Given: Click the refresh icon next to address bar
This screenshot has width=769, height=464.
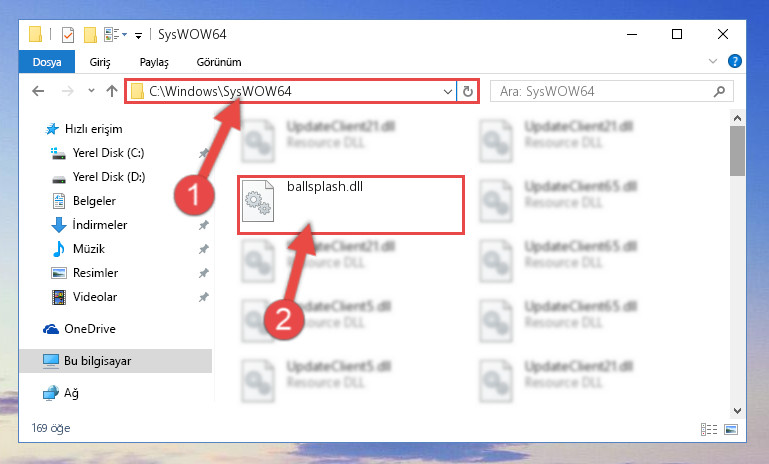Looking at the screenshot, I should [x=467, y=91].
